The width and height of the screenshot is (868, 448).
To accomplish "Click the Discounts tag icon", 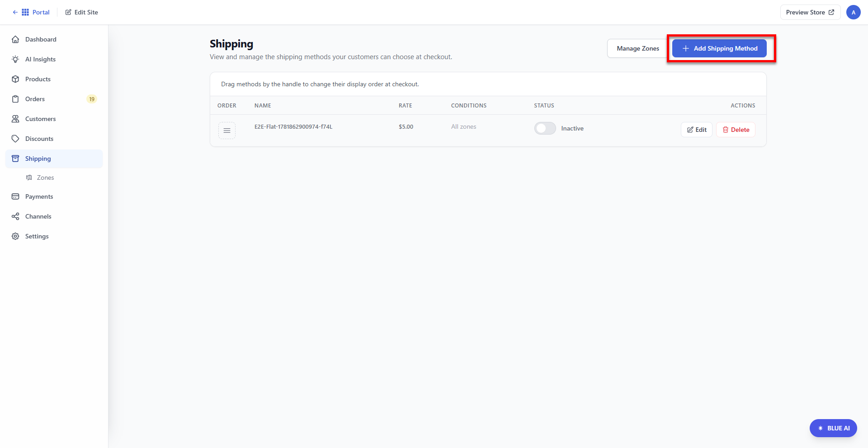I will click(x=15, y=139).
